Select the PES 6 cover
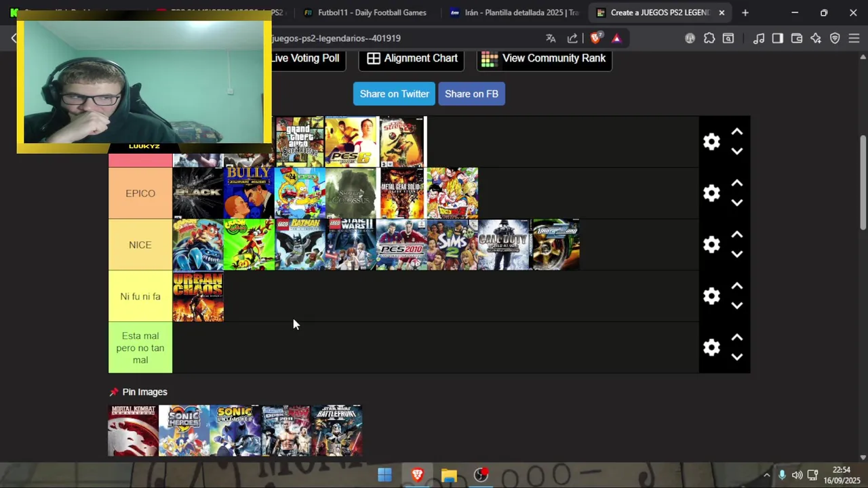 point(351,142)
